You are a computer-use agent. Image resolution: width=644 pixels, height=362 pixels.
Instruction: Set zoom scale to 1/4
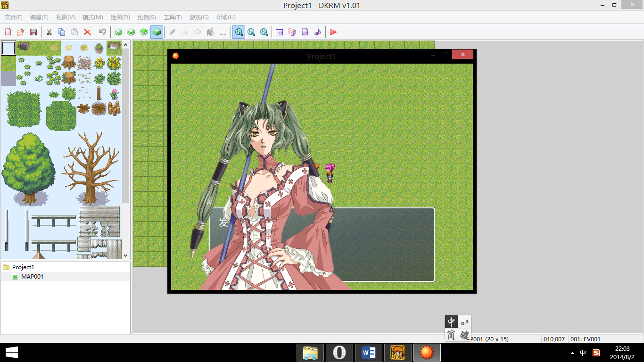coord(264,32)
